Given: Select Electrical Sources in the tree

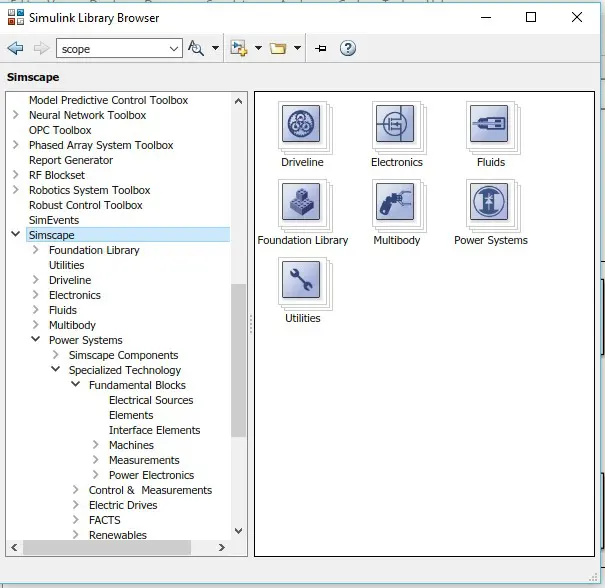Looking at the screenshot, I should tap(151, 400).
